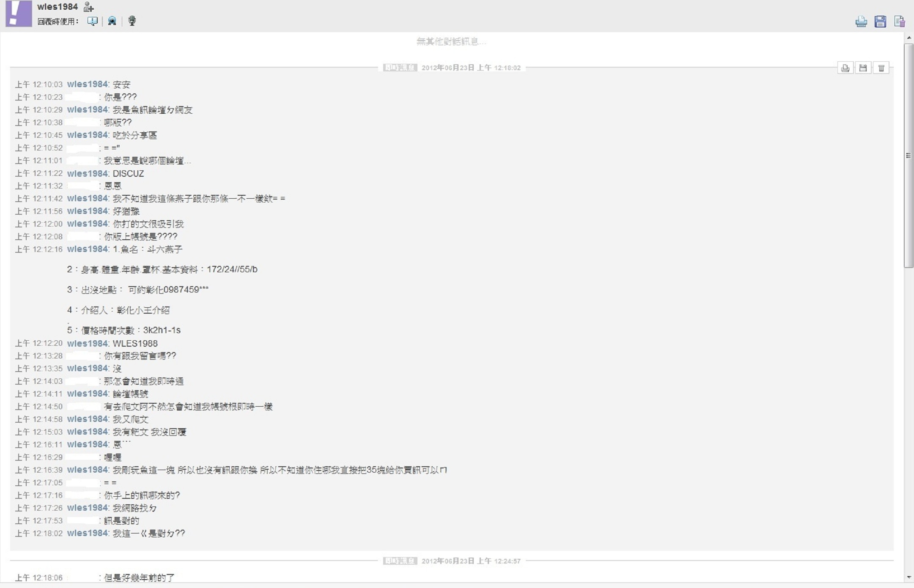Select the message 吃於分享區
The image size is (914, 588).
pyautogui.click(x=134, y=135)
